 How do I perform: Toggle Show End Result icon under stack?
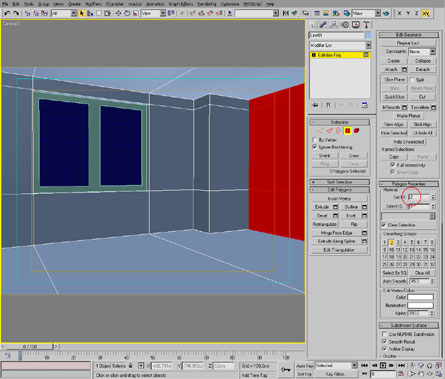coord(328,105)
